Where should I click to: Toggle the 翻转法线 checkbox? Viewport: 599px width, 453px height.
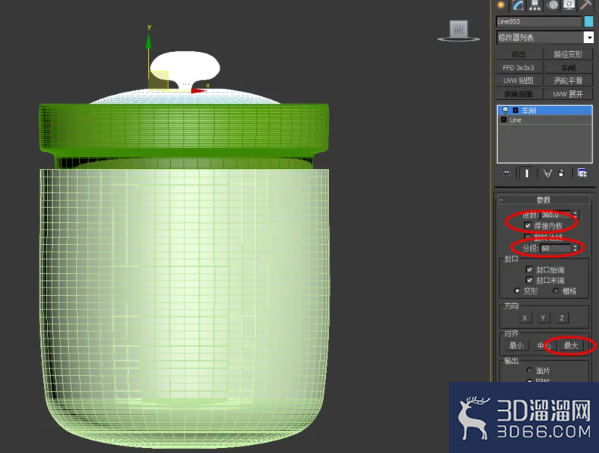[528, 237]
